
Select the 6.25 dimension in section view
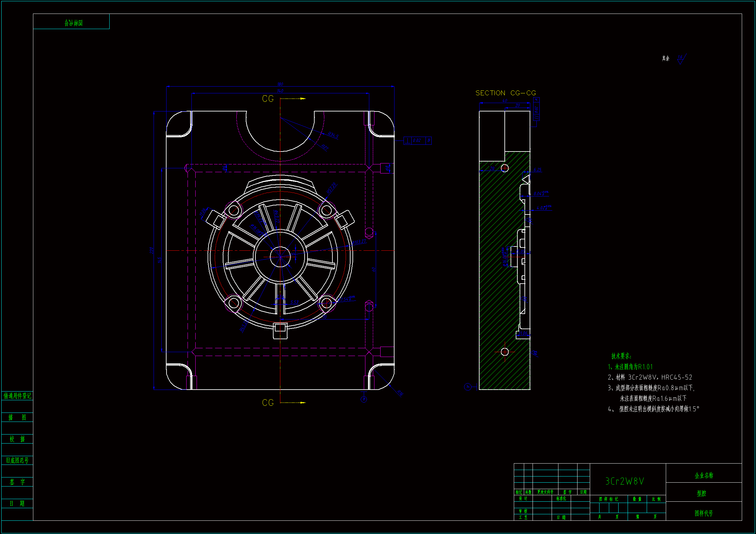pyautogui.click(x=537, y=170)
